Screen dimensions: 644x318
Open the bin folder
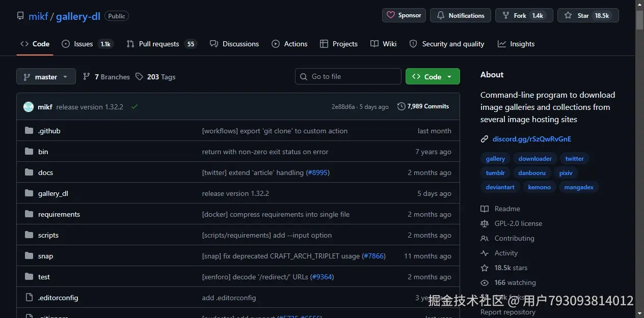[43, 152]
